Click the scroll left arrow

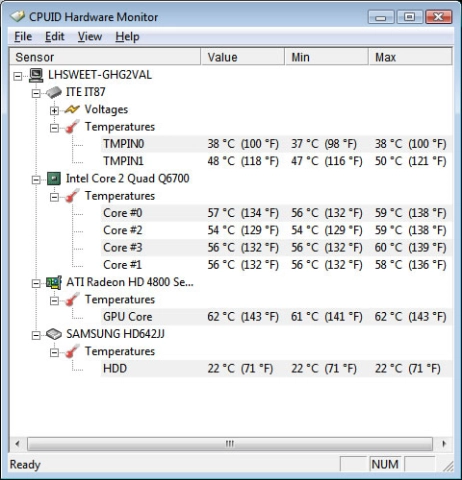coord(18,444)
